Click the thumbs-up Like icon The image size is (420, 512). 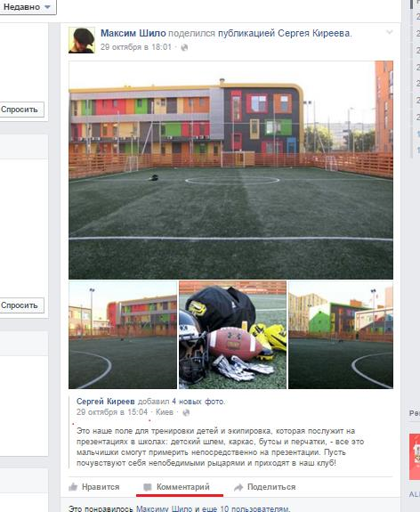(73, 487)
